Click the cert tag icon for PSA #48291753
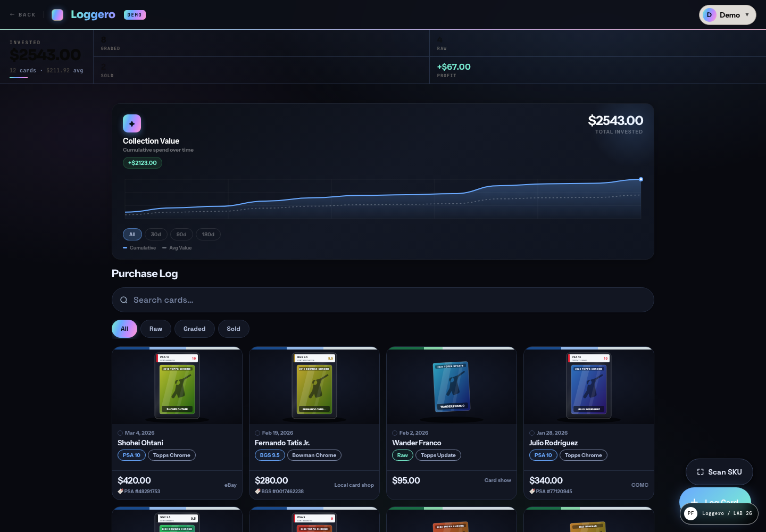The image size is (766, 532). [x=120, y=492]
